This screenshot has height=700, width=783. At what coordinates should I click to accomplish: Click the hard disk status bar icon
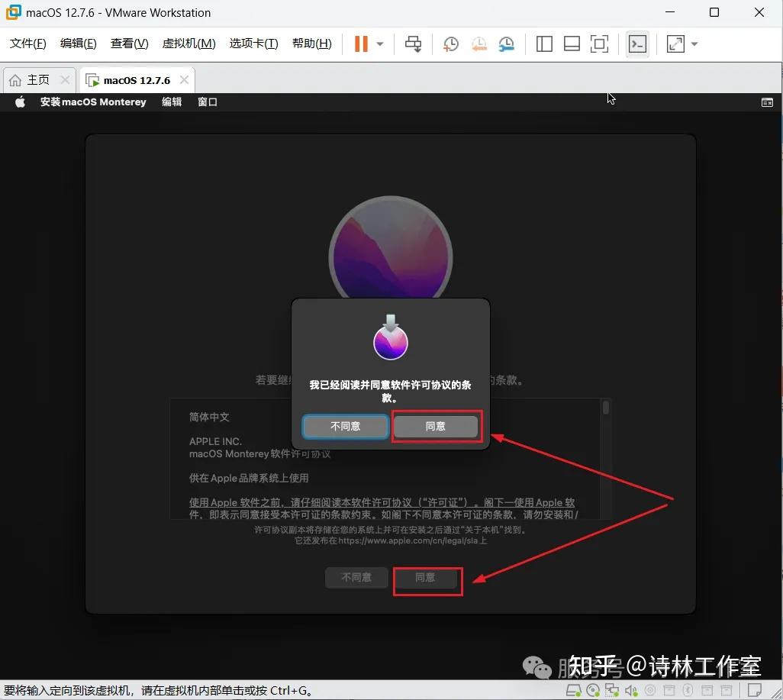point(573,691)
